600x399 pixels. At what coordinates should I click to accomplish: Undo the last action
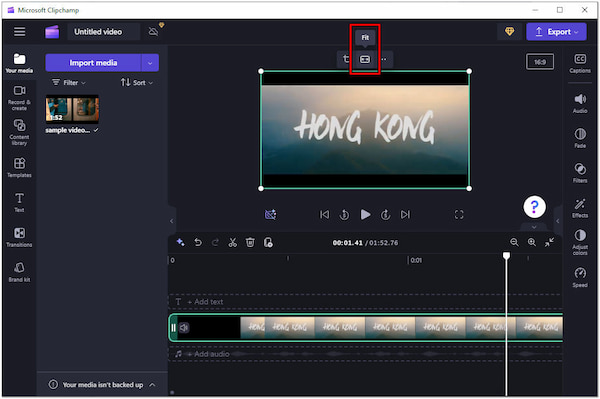coord(198,242)
